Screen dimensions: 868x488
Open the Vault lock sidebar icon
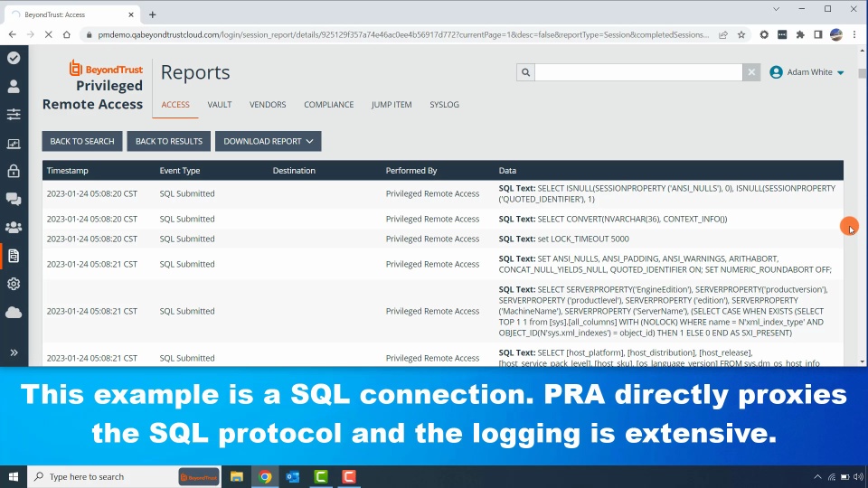[x=14, y=171]
